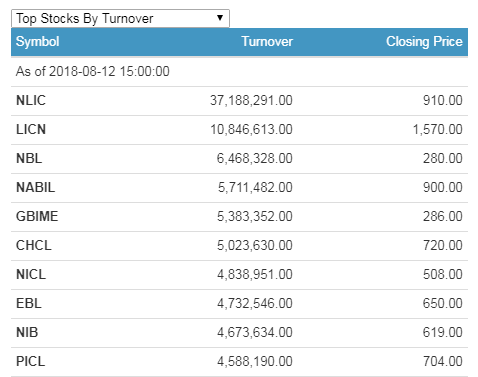Open the NLIC stock symbol link

(31, 100)
